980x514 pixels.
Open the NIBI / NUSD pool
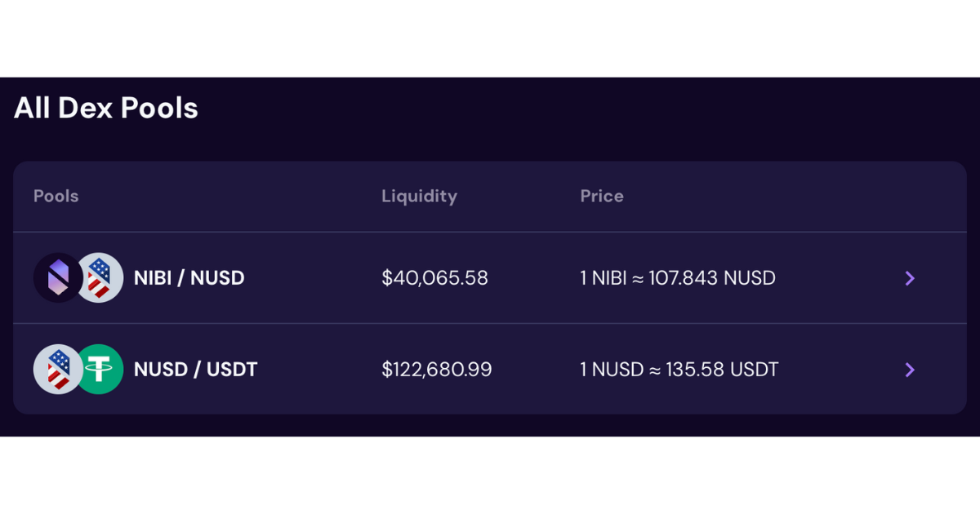189,278
